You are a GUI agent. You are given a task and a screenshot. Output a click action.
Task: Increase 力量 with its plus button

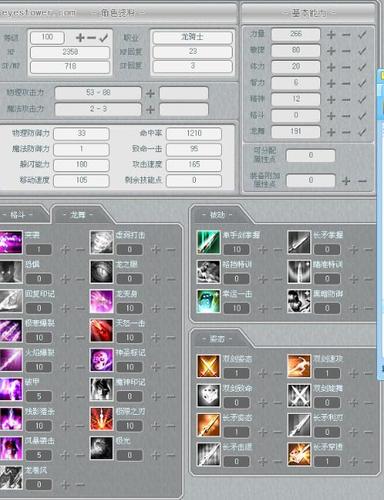pos(331,34)
